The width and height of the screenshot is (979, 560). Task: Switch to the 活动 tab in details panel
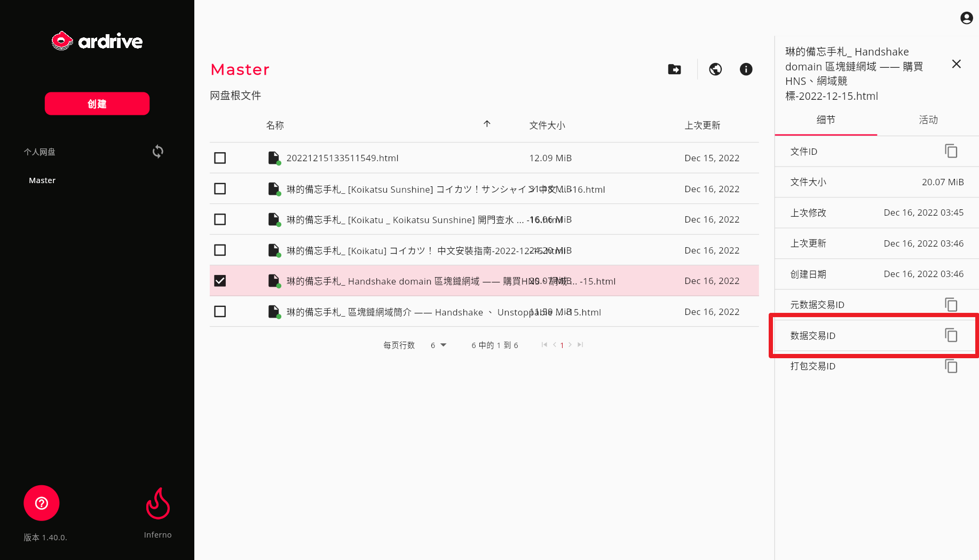point(928,120)
